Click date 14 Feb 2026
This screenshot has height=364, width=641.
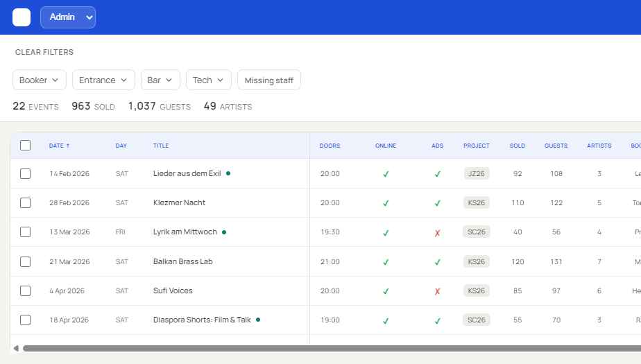click(69, 173)
